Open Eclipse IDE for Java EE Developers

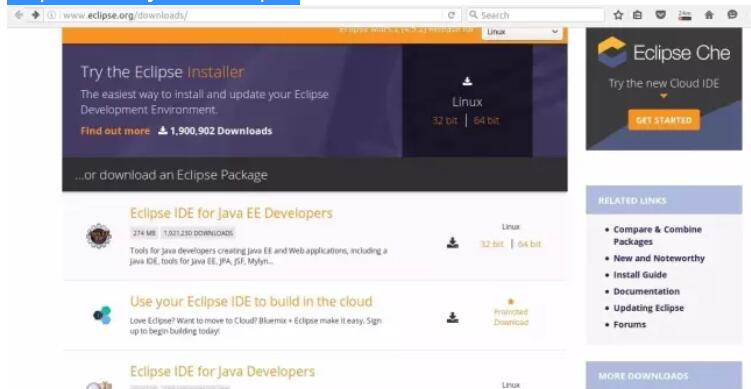[231, 213]
